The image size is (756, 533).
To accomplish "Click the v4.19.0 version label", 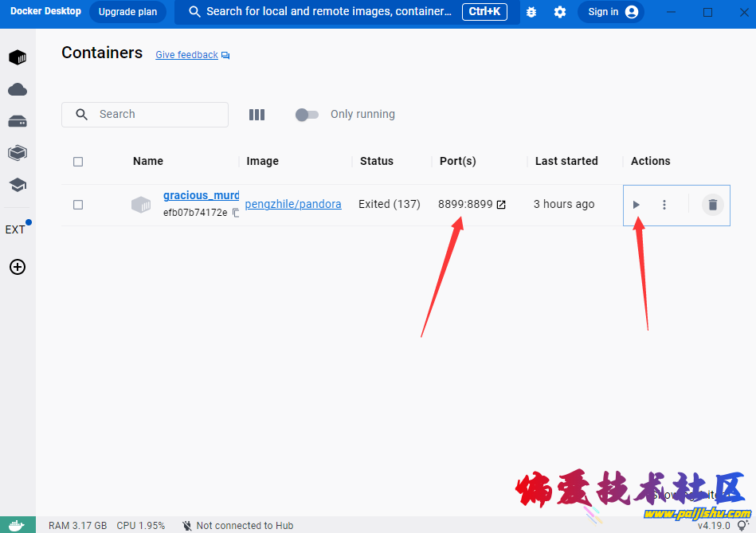I will [714, 525].
